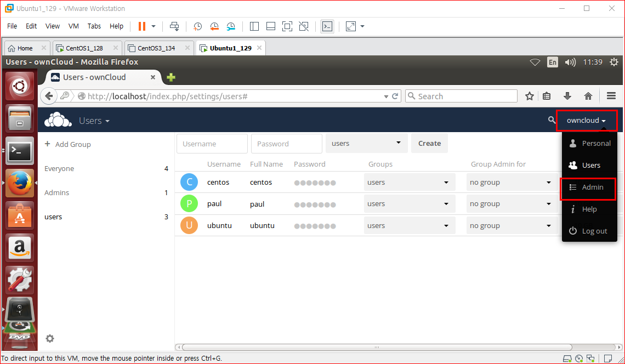625x364 pixels.
Task: Open Ubuntu Software Center in the launcher
Action: 20,215
